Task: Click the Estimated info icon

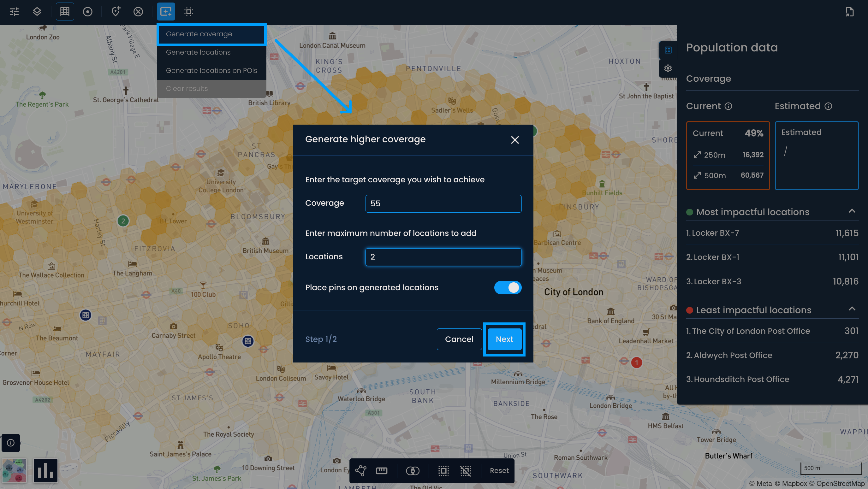Action: [828, 106]
